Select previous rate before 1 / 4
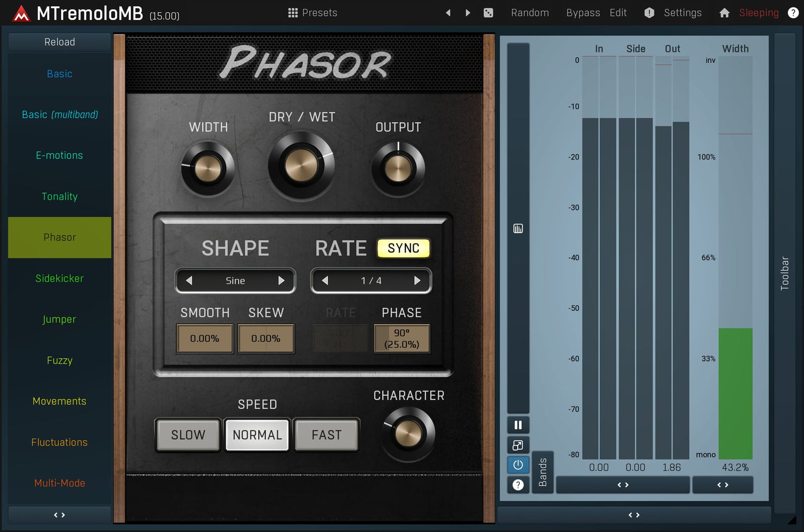This screenshot has width=804, height=532. point(325,281)
